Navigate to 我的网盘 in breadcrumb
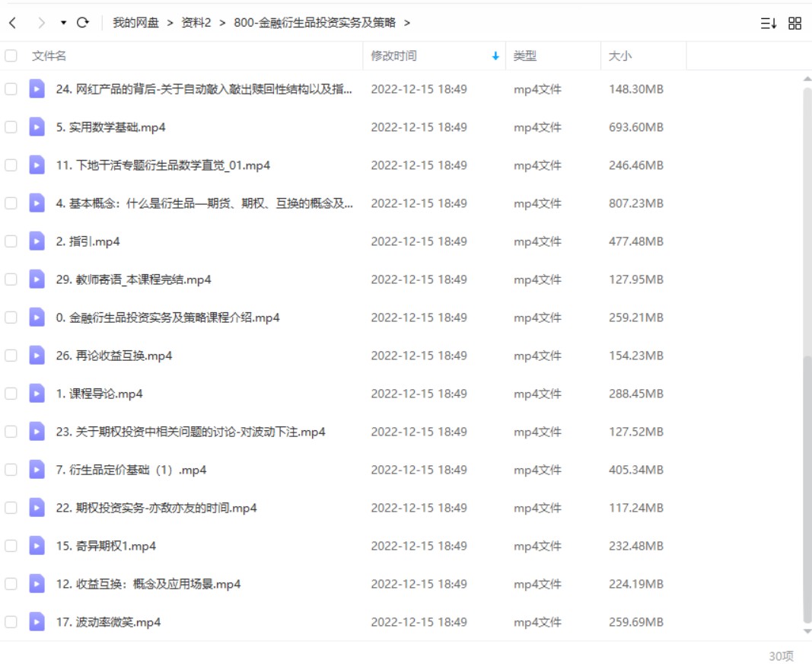The image size is (812, 670). pyautogui.click(x=135, y=23)
